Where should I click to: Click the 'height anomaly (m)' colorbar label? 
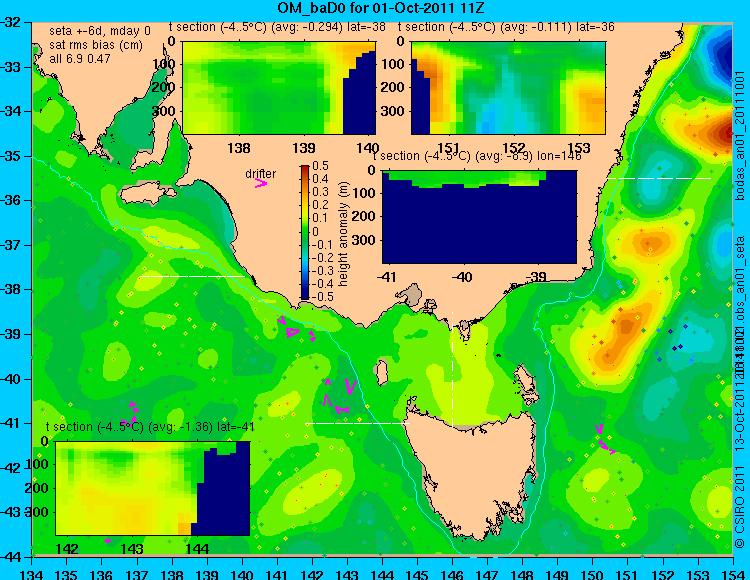(343, 234)
